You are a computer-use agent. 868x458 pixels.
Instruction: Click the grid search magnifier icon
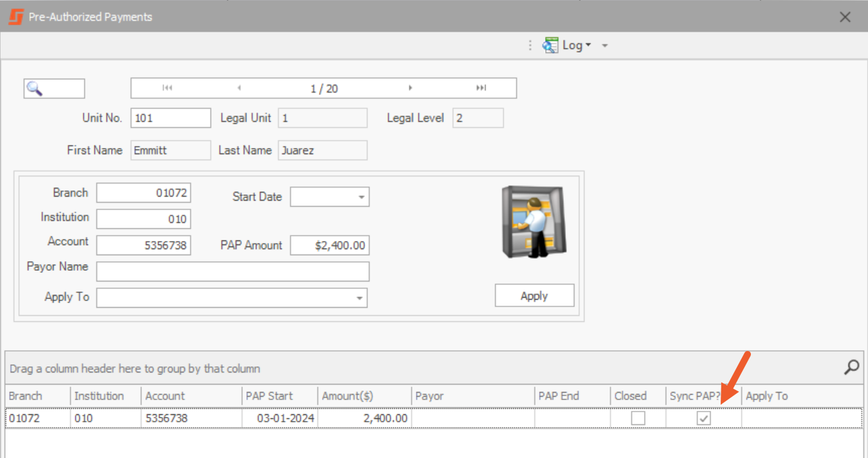click(852, 367)
